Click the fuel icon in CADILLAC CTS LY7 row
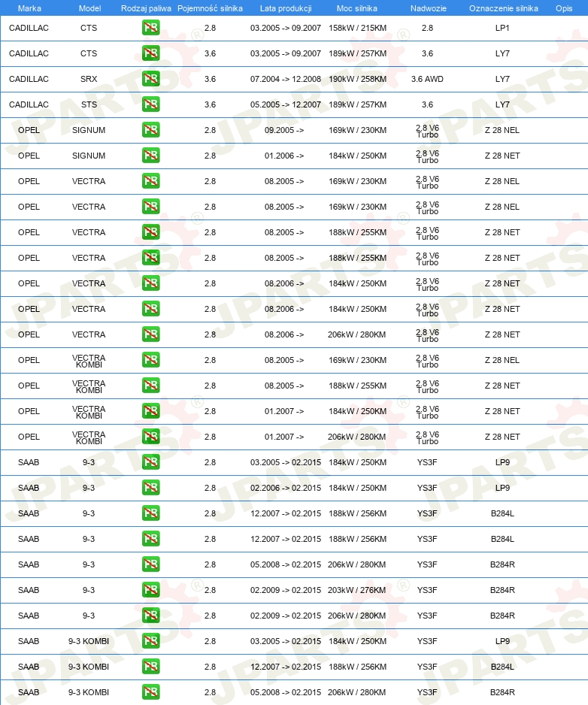Viewport: 588px width, 705px height. point(150,53)
